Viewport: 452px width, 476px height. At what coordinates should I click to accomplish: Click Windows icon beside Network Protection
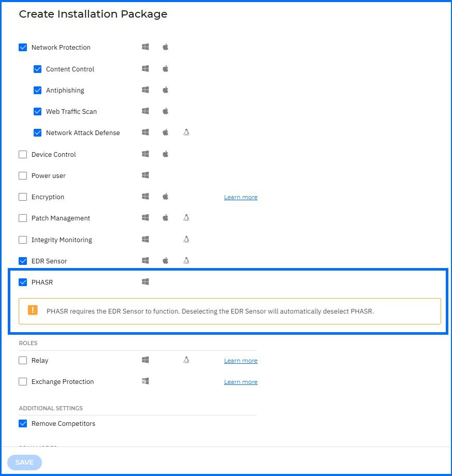(145, 47)
